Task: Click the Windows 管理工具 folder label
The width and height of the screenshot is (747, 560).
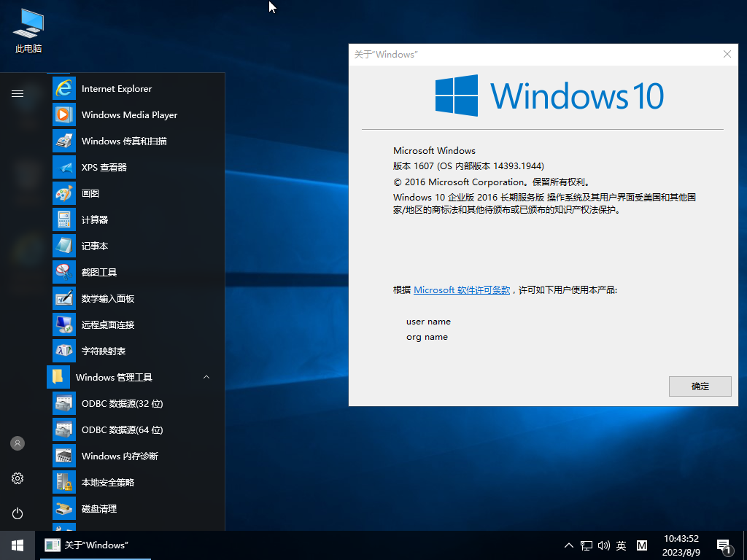Action: (114, 377)
